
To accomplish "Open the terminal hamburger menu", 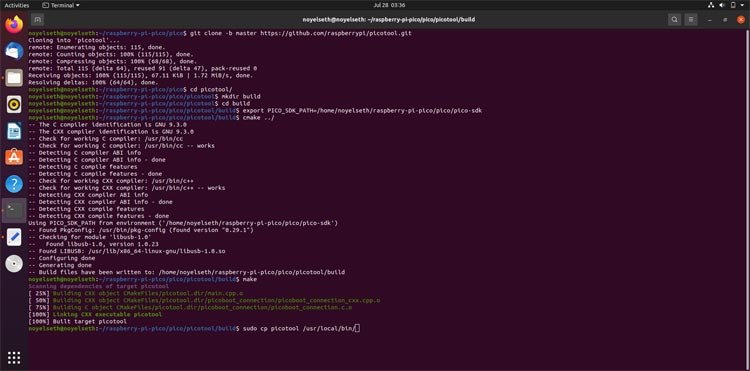I will (690, 20).
